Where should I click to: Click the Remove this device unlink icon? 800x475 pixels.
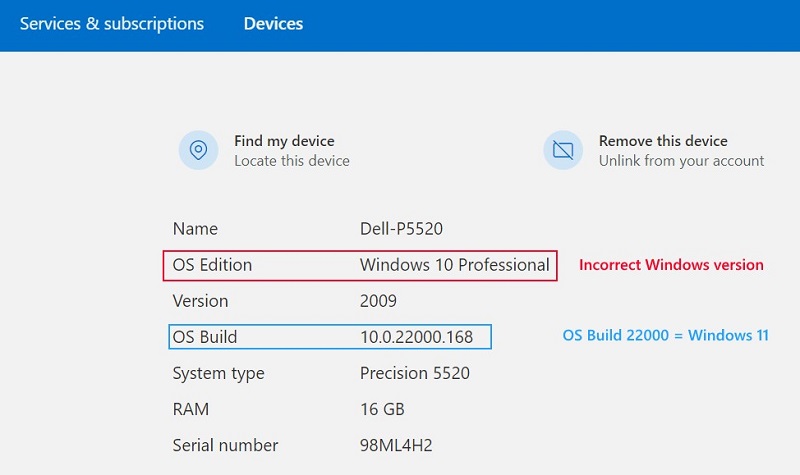pos(563,150)
